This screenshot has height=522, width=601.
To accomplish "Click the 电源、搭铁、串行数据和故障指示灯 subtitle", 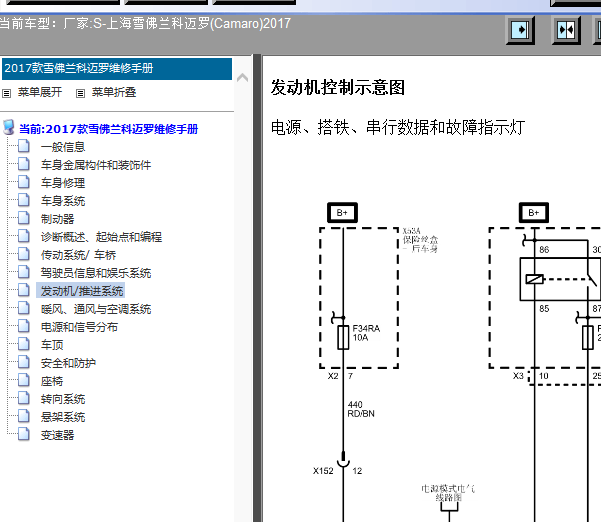I will (x=398, y=127).
